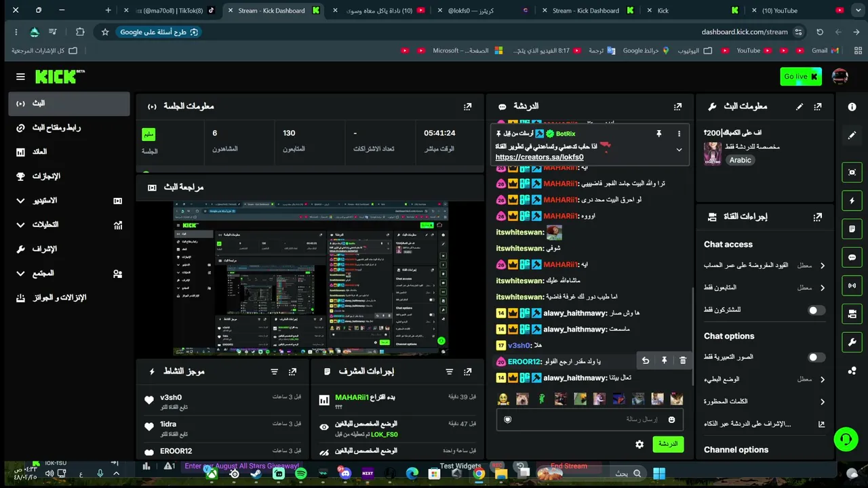Viewport: 868px width, 488px height.
Task: Open الإنجازات sidebar item
Action: tap(69, 176)
